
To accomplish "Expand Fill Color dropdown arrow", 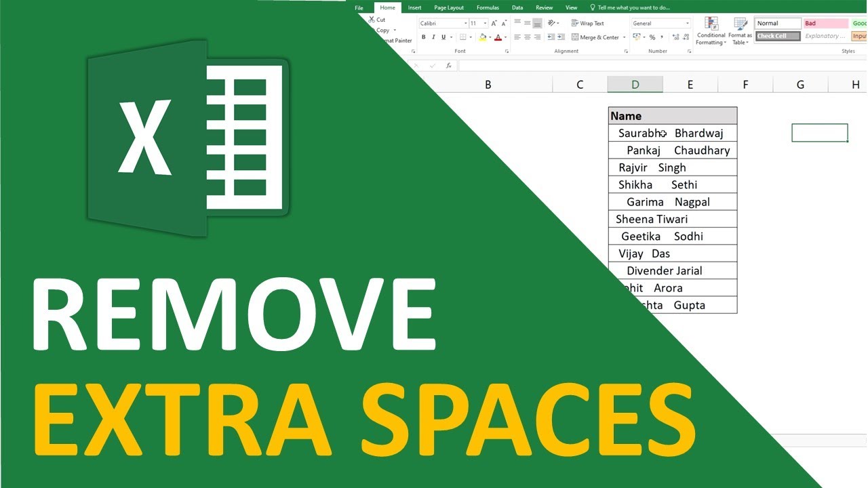I will pyautogui.click(x=490, y=37).
